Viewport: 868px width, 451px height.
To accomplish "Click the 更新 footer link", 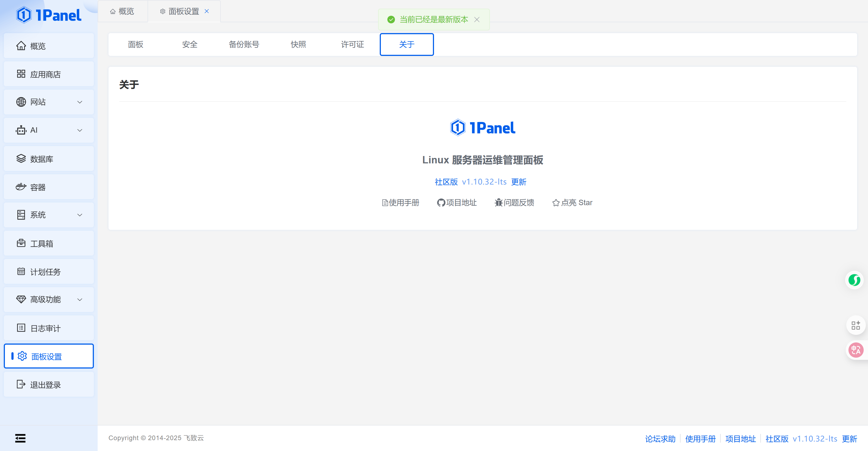I will pyautogui.click(x=849, y=439).
